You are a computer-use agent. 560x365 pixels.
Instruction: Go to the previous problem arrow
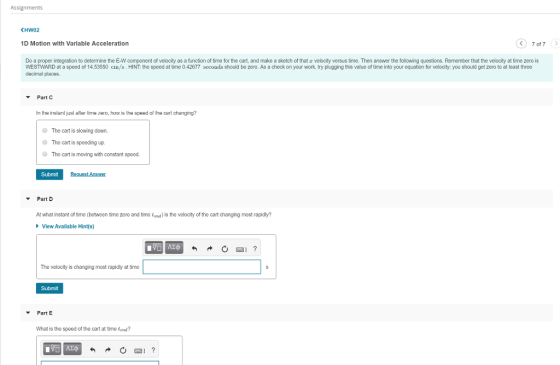click(x=521, y=44)
